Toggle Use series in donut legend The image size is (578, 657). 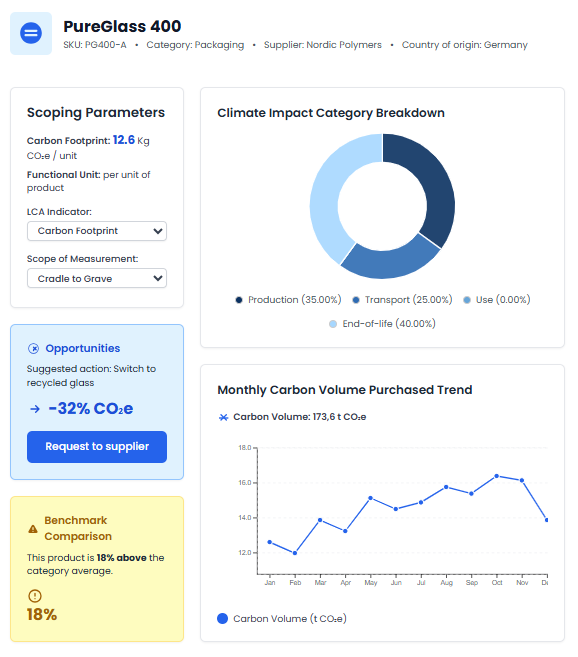497,300
